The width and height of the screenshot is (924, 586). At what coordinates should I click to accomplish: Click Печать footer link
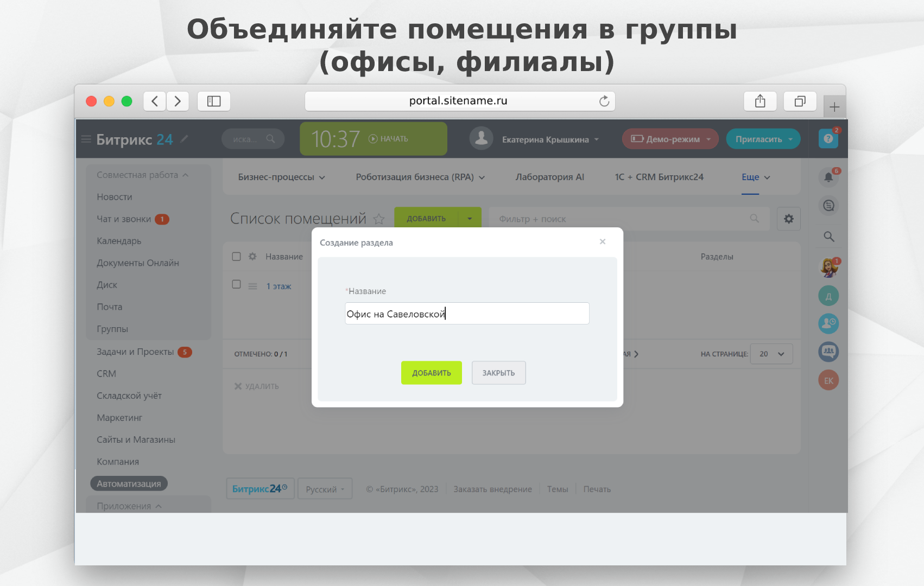pos(597,489)
